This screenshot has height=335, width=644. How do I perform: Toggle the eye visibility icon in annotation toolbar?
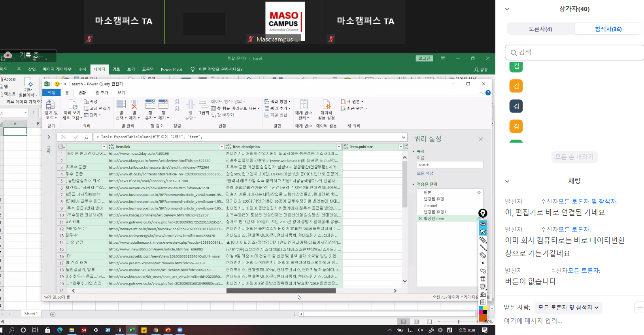483,224
